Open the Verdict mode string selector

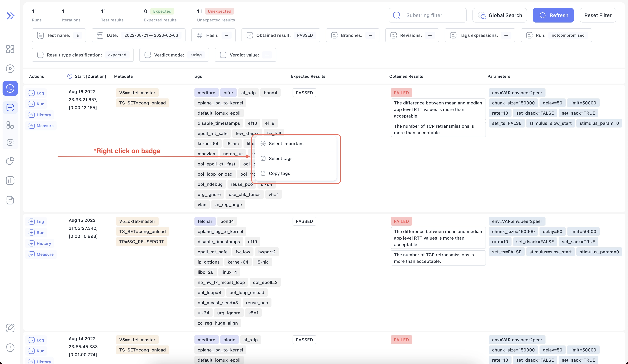click(196, 55)
